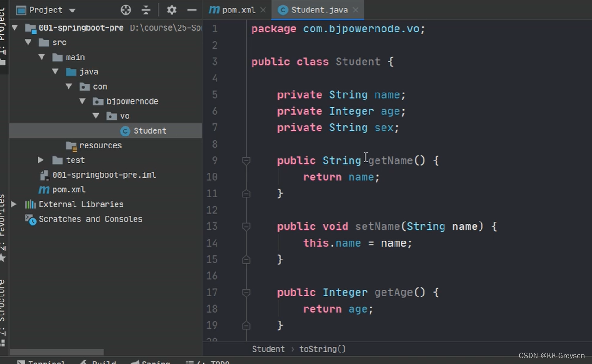Select Scratches and Consoles node
Viewport: 592px width, 364px height.
click(x=91, y=219)
